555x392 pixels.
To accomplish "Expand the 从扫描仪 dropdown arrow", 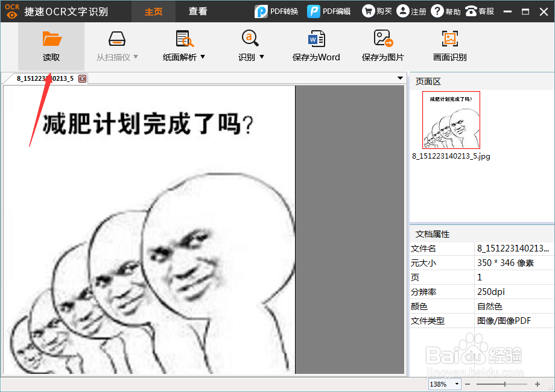I will pos(136,57).
